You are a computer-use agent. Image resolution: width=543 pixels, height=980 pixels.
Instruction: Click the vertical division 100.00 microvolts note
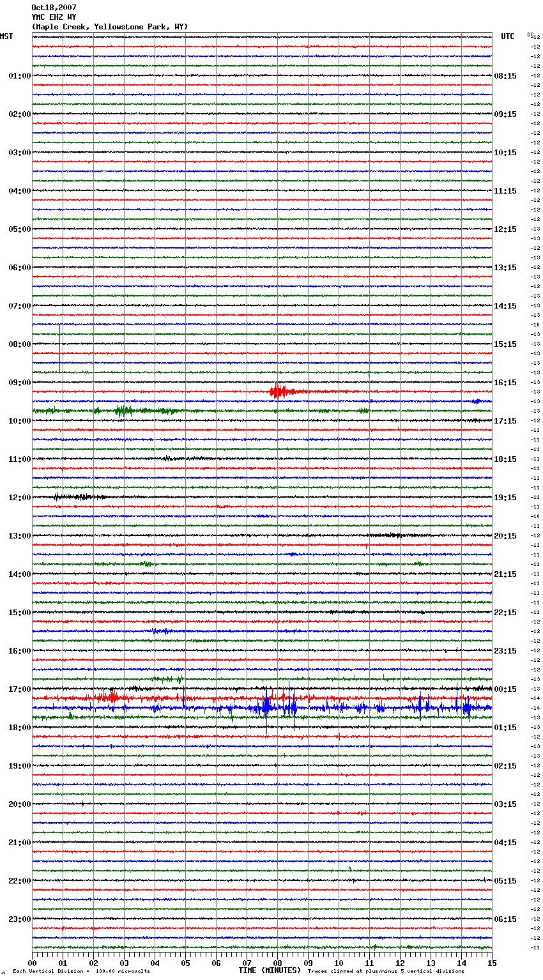coord(82,972)
